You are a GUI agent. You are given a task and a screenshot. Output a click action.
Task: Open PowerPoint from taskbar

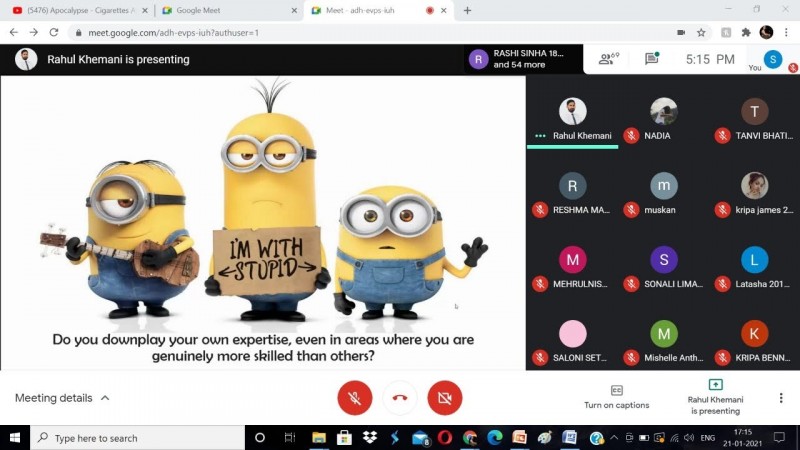519,438
